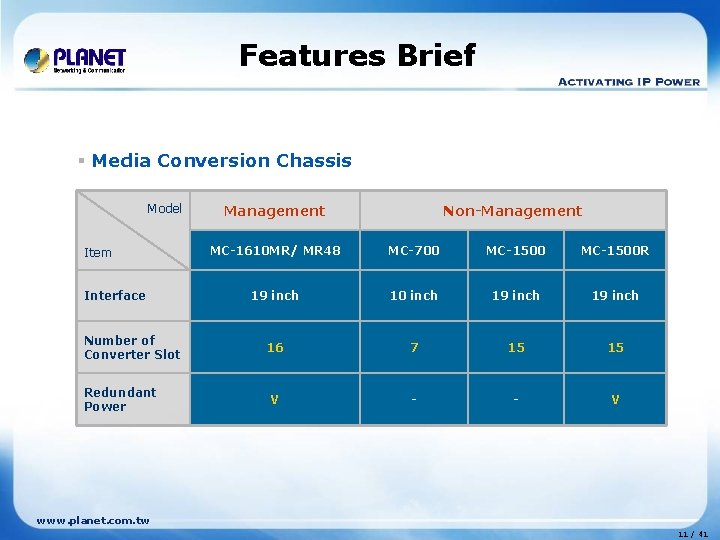Click the "MC-1610MR/ MR48" model cell

click(275, 250)
